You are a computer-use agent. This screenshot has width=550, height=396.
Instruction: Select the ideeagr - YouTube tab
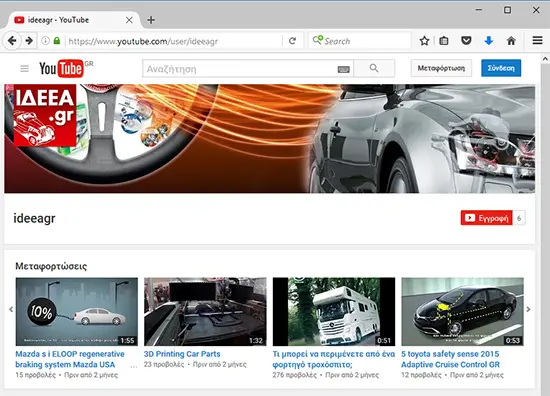pyautogui.click(x=73, y=20)
